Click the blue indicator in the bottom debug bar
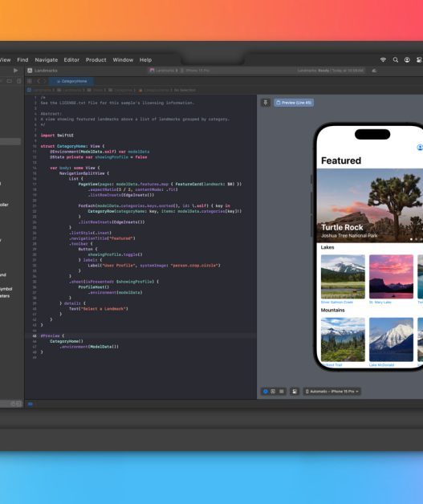Image resolution: width=423 pixels, height=504 pixels. pyautogui.click(x=31, y=404)
